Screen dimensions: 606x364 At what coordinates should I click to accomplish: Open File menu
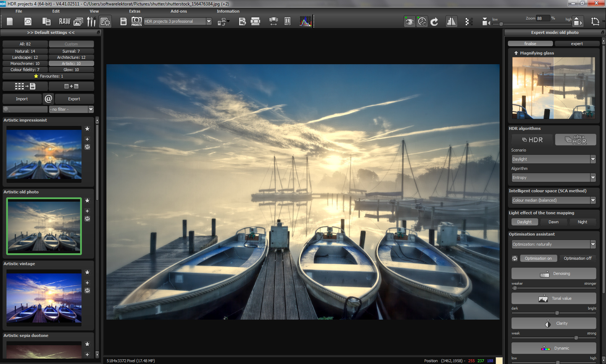[19, 11]
